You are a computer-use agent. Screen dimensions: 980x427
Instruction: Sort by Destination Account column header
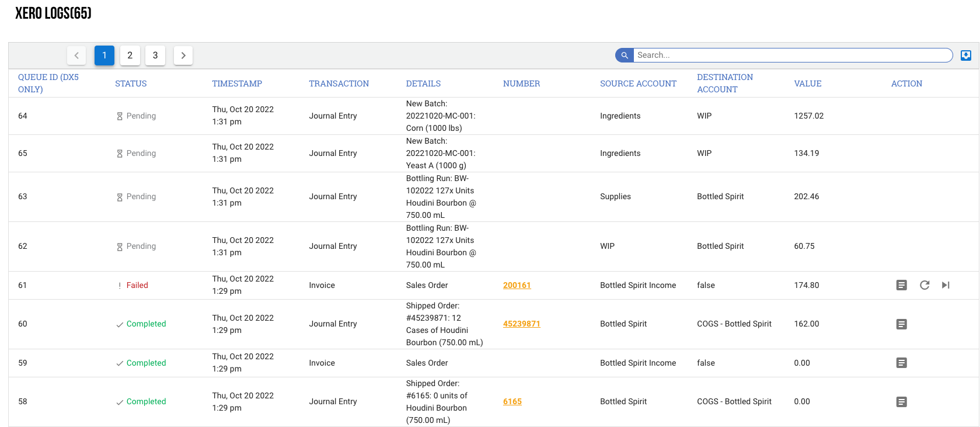coord(725,83)
